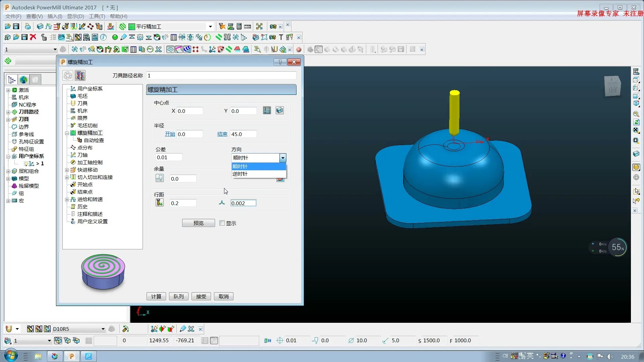The image size is (644, 362).
Task: Click the radius 结束 value field
Action: [243, 134]
